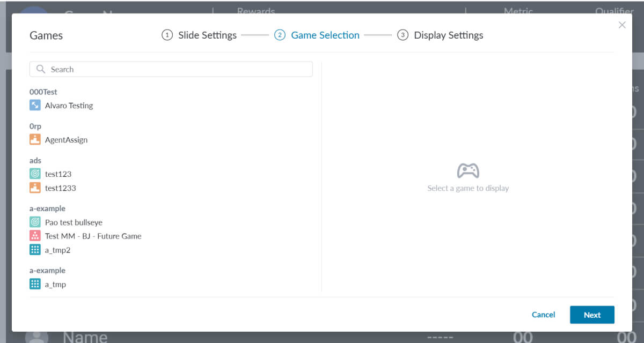Image resolution: width=644 pixels, height=343 pixels.
Task: Click the Test MM - BJ game icon
Action: pyautogui.click(x=35, y=236)
